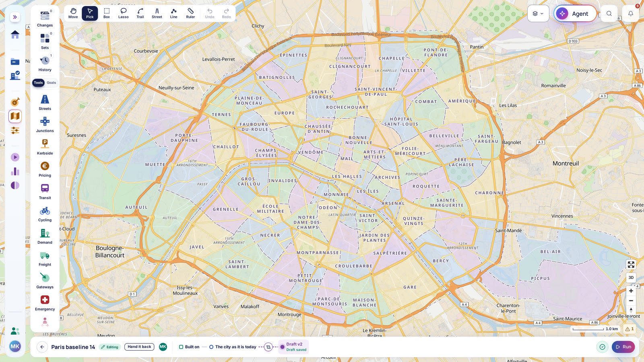Select the Street drawing tool
This screenshot has height=362, width=644.
157,13
